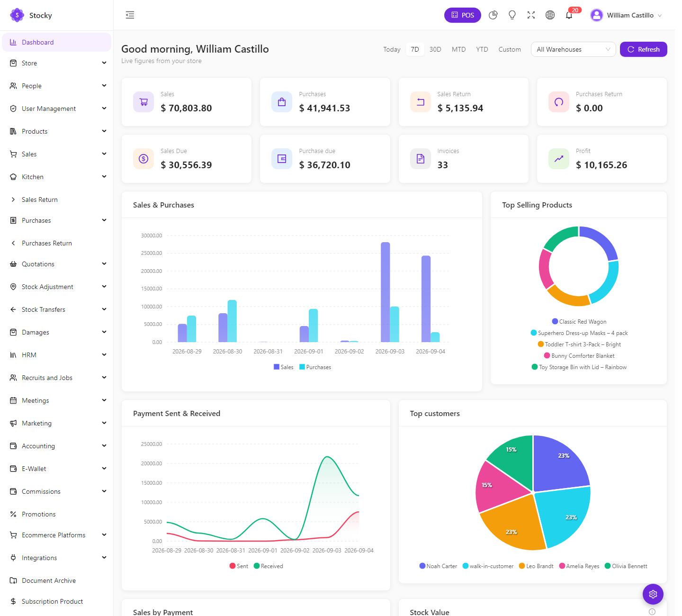Toggle Sales series in chart legend
The height and width of the screenshot is (616, 682).
(x=283, y=367)
